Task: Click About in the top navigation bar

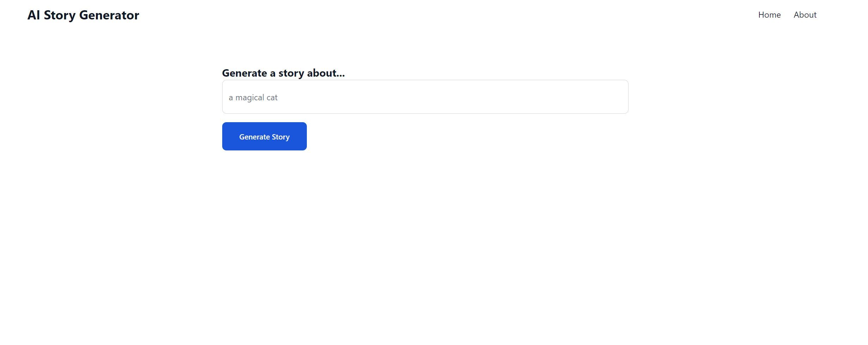Action: (805, 15)
